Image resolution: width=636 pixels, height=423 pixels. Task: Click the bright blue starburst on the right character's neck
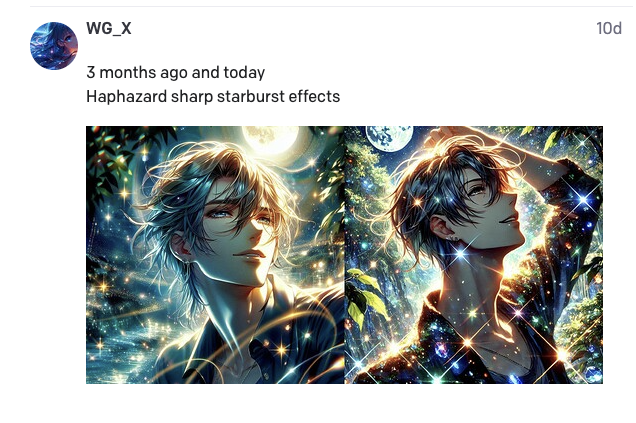pyautogui.click(x=462, y=254)
